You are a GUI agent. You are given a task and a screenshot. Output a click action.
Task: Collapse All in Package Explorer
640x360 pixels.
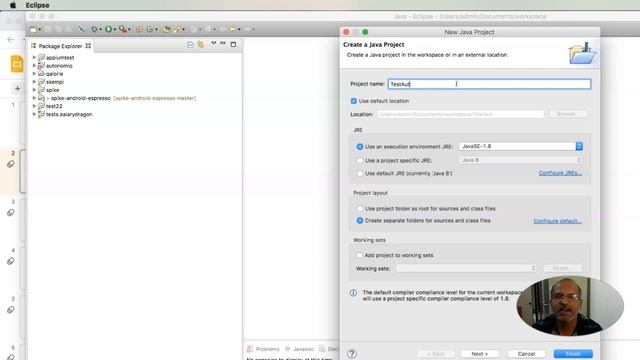[x=190, y=44]
